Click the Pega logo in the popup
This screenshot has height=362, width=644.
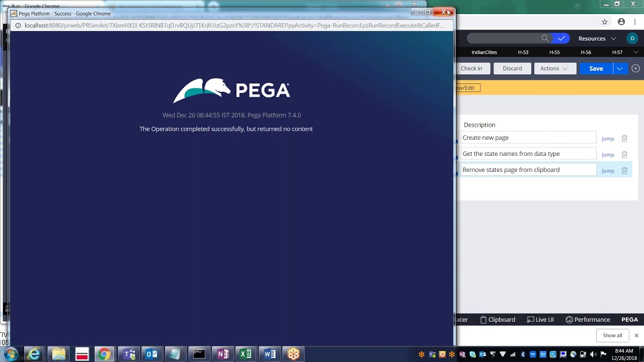231,90
